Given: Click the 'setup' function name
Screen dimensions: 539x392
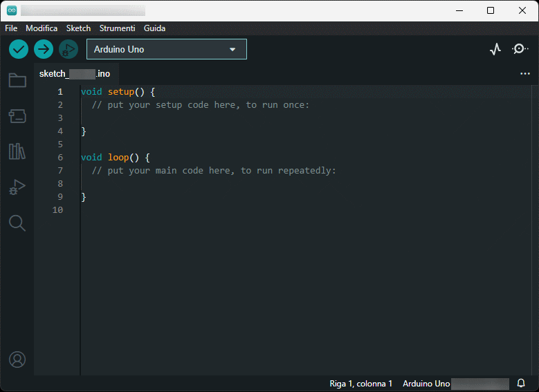Looking at the screenshot, I should [121, 92].
